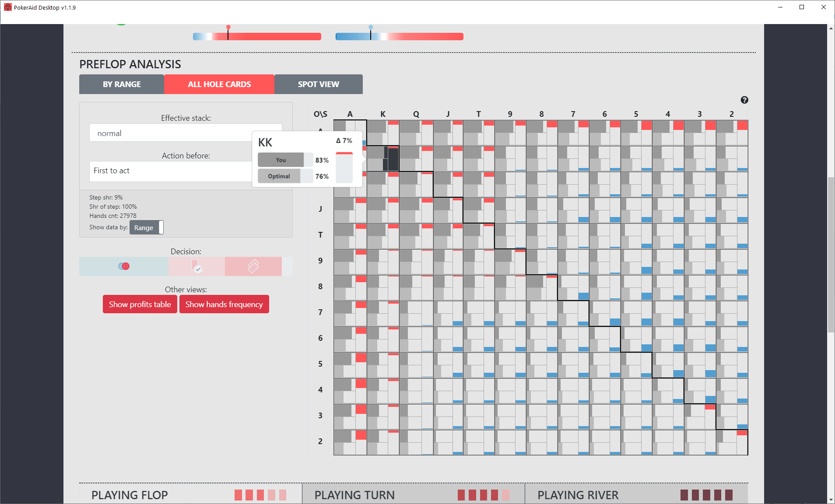Image resolution: width=835 pixels, height=504 pixels.
Task: Switch to the BY RANGE tab
Action: (x=121, y=84)
